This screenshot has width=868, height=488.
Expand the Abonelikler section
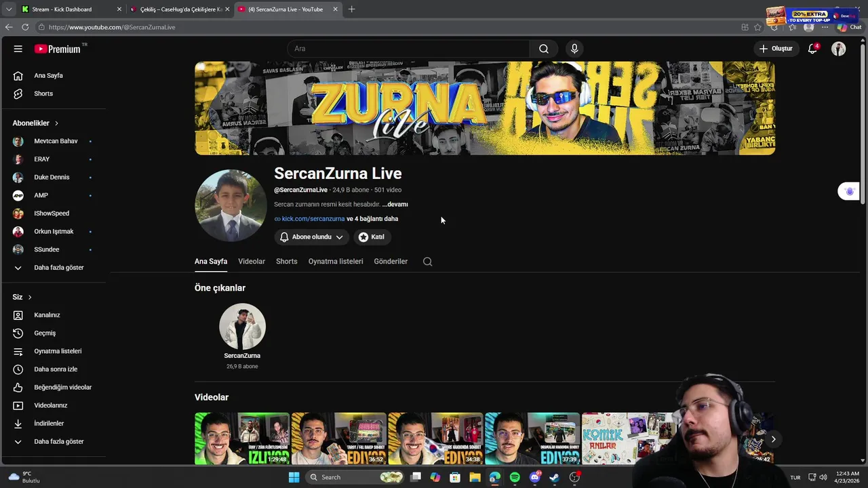tap(35, 123)
